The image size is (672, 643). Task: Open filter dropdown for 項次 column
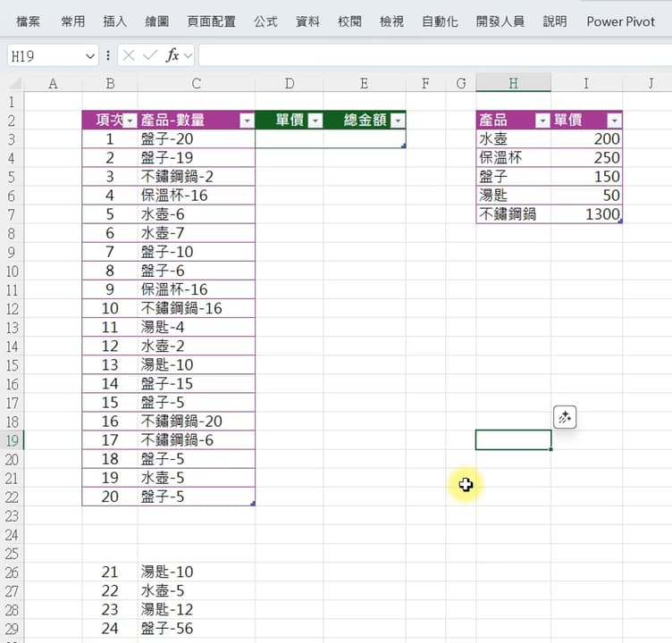tap(130, 121)
